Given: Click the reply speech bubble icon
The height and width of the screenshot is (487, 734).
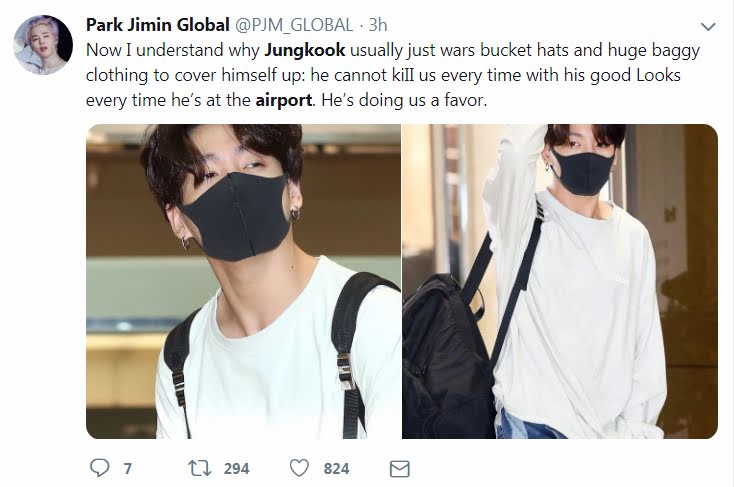Looking at the screenshot, I should [x=99, y=468].
